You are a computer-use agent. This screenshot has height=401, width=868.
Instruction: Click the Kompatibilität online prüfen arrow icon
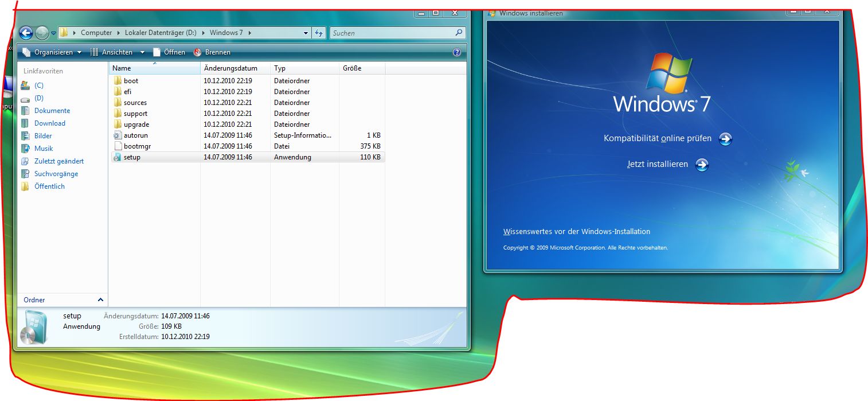click(x=725, y=139)
